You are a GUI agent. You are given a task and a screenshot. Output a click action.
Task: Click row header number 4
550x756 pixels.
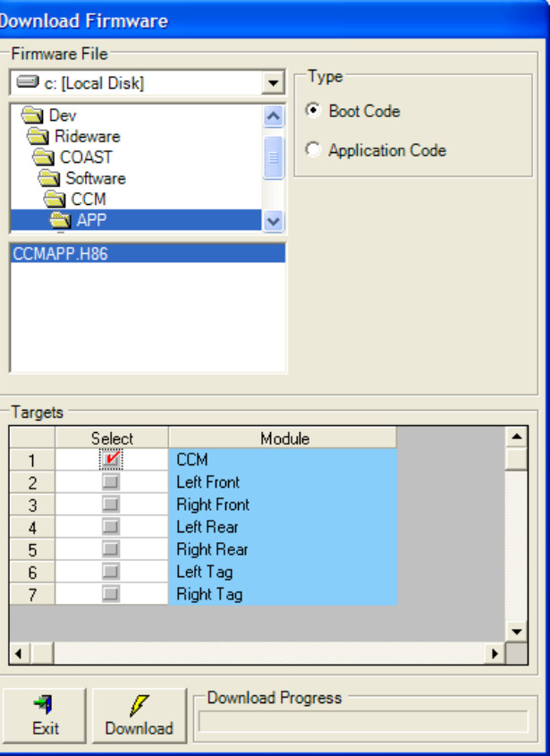(32, 527)
